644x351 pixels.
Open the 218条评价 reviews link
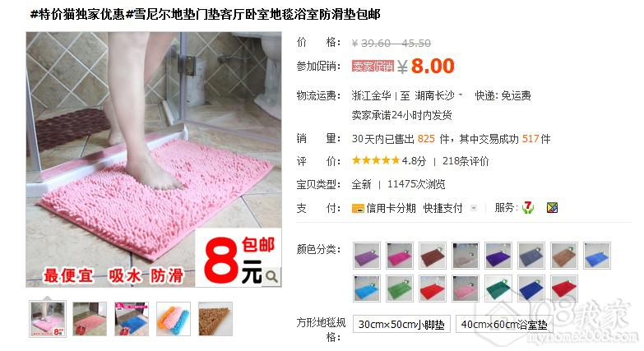tap(466, 161)
